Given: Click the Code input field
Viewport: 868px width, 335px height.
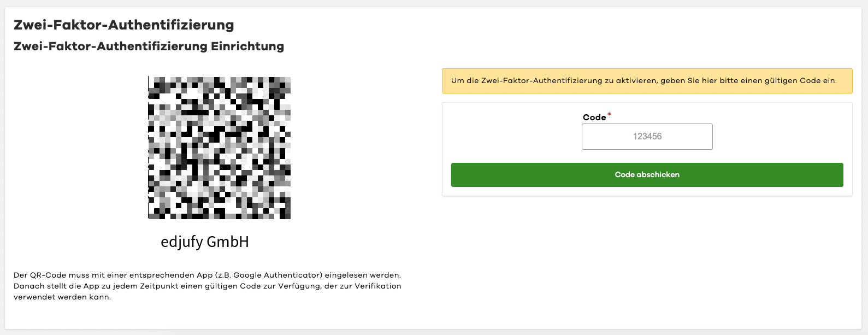Looking at the screenshot, I should [647, 137].
